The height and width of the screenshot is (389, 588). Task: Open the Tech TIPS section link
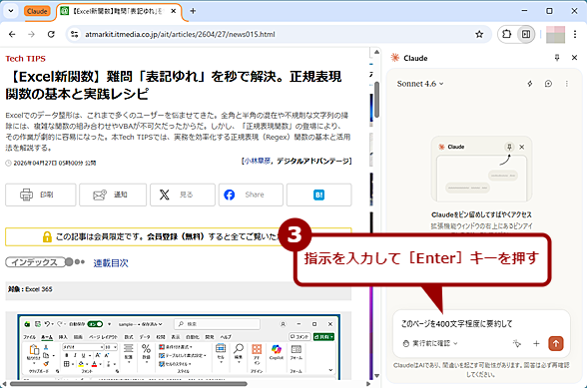(x=26, y=59)
